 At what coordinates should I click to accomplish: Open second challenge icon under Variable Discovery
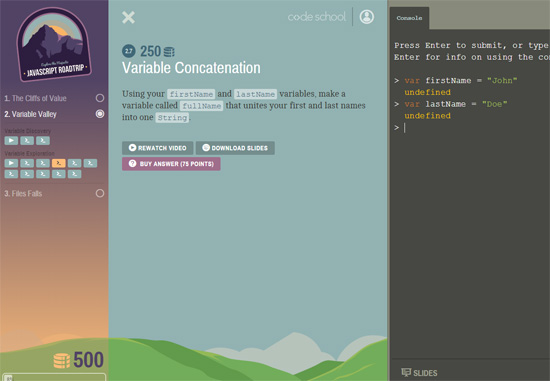(27, 141)
